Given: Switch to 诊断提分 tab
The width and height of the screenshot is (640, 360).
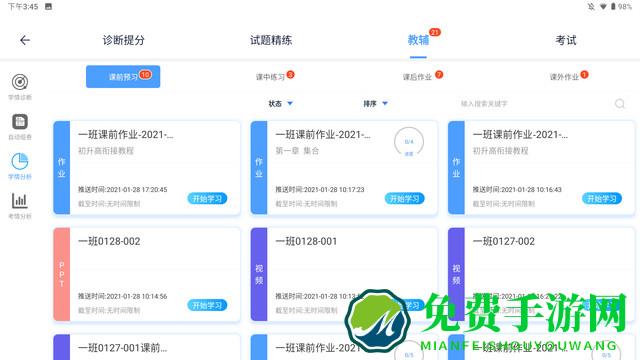Looking at the screenshot, I should pyautogui.click(x=124, y=40).
